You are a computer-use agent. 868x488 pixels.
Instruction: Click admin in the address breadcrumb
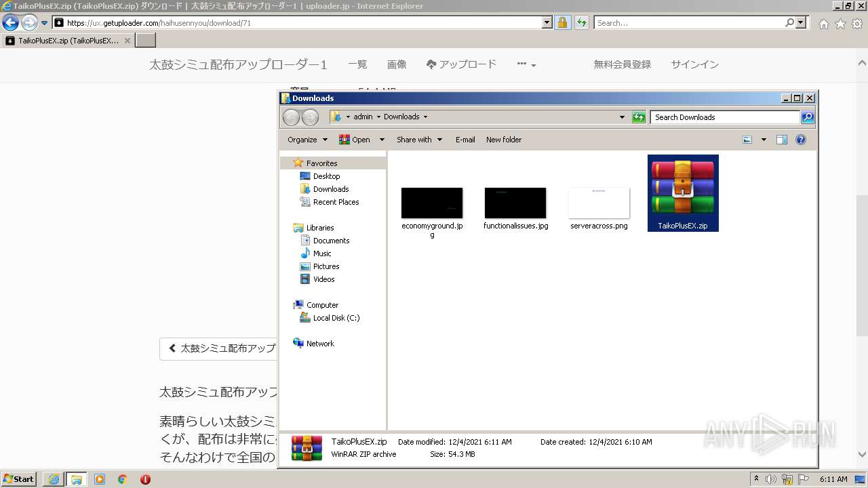[x=363, y=117]
